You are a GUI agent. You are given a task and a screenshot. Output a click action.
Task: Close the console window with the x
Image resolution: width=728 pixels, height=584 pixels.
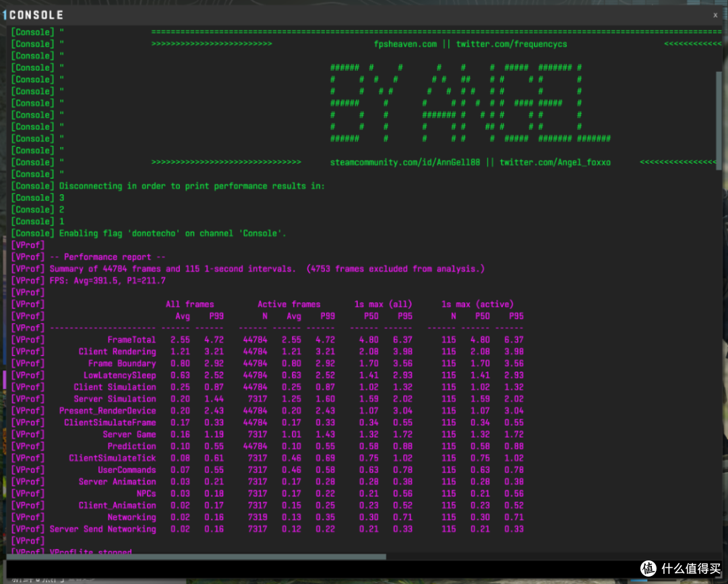coord(715,15)
